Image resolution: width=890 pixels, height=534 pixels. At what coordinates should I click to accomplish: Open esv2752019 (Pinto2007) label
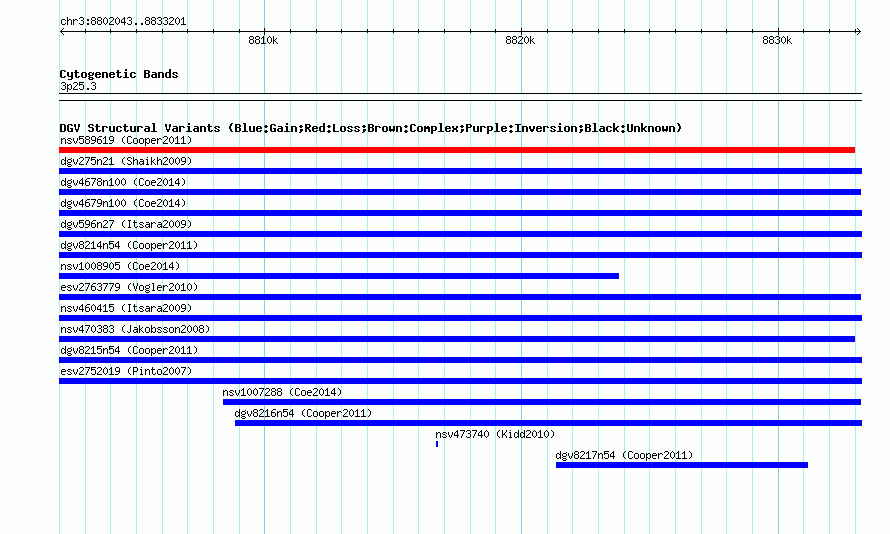coord(126,371)
